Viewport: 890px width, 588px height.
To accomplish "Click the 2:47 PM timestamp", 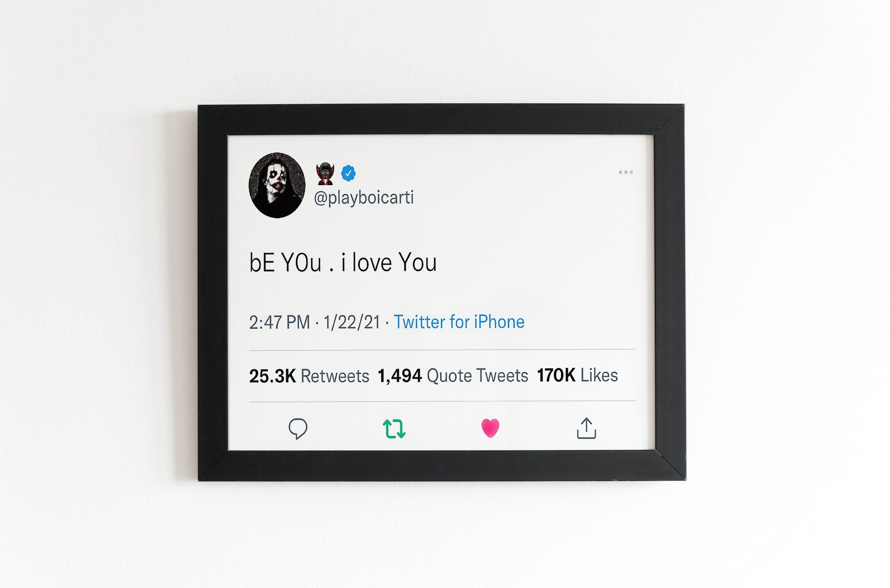I will pos(279,322).
